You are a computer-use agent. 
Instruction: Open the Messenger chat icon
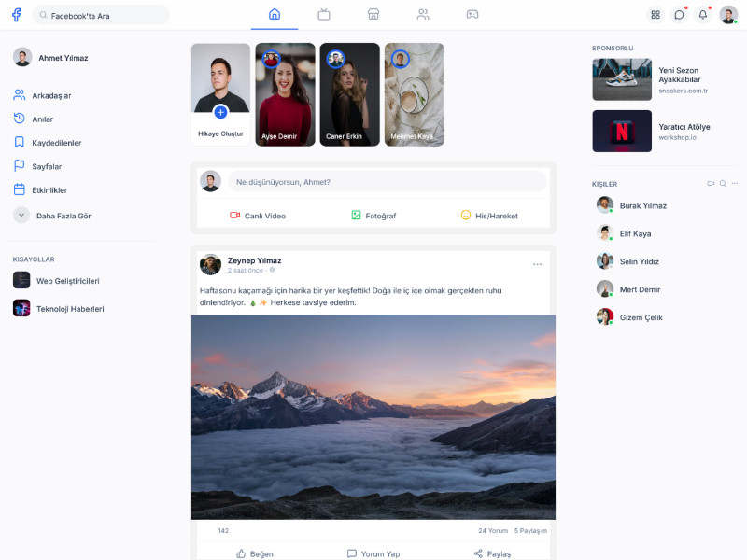[679, 15]
